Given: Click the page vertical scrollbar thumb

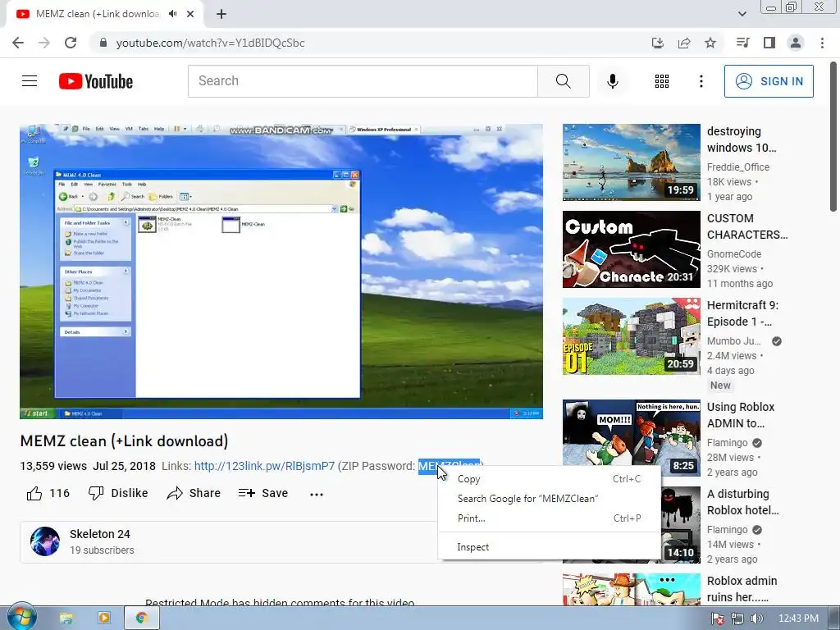Looking at the screenshot, I should (x=833, y=137).
